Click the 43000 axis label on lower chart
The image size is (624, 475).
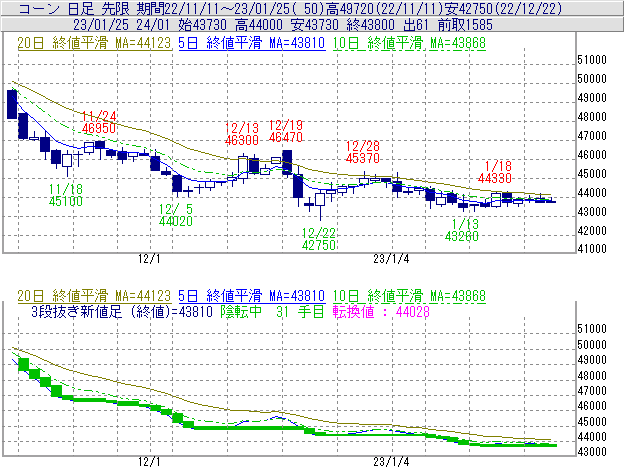click(x=592, y=452)
